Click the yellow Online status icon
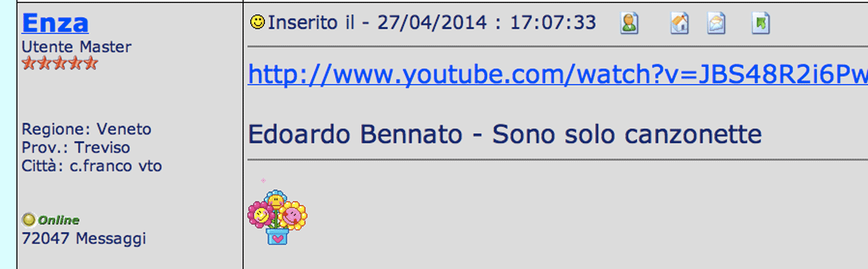 pos(29,220)
